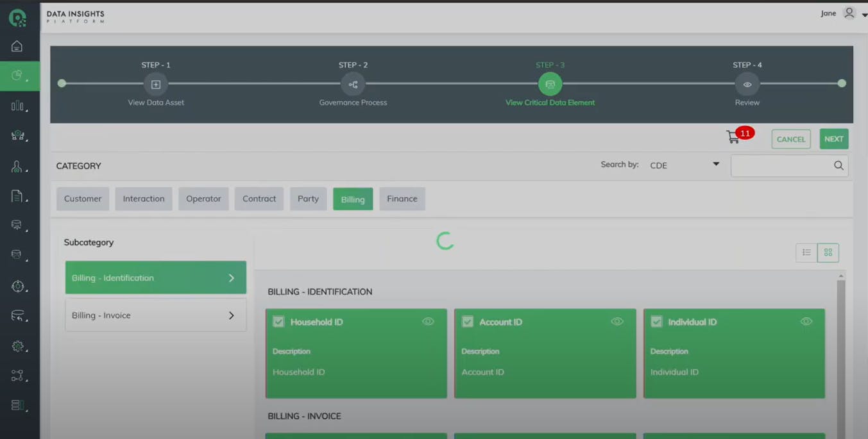Image resolution: width=868 pixels, height=439 pixels.
Task: Open the server rack sidebar icon
Action: [17, 405]
